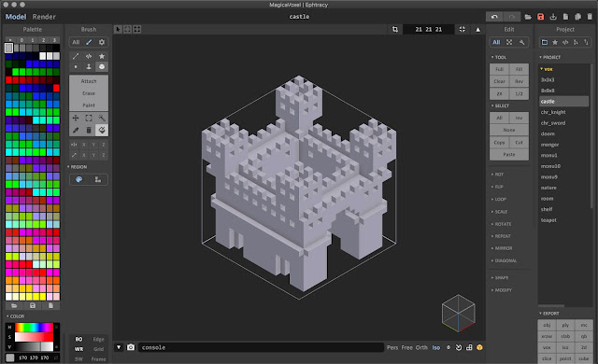Screen dimensions: 598x364
Task: Toggle the Grid display option
Action: point(98,349)
